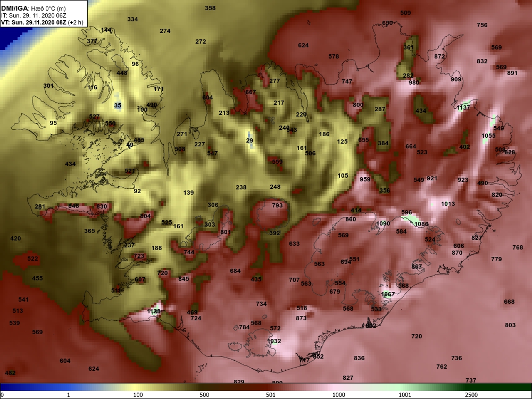This screenshot has height=399, width=532.
Task: Select the map value 694
Action: (346, 262)
